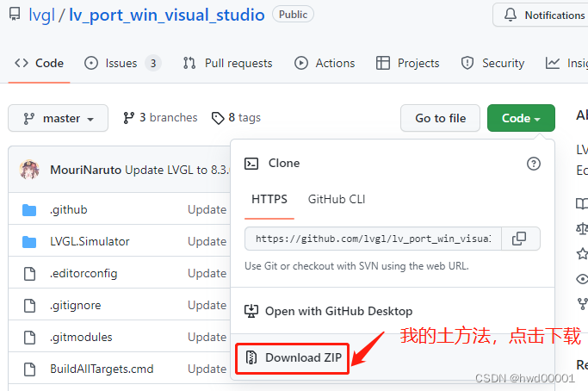Screen dimensions: 588x391
Task: Click the tag icon beside 8 tags
Action: [x=218, y=118]
